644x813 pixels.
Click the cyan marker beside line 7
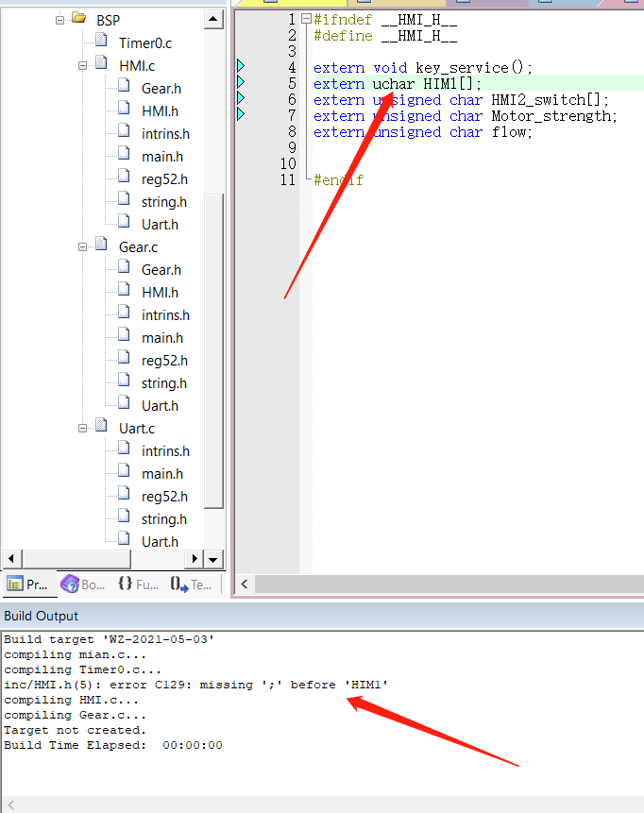click(x=241, y=114)
